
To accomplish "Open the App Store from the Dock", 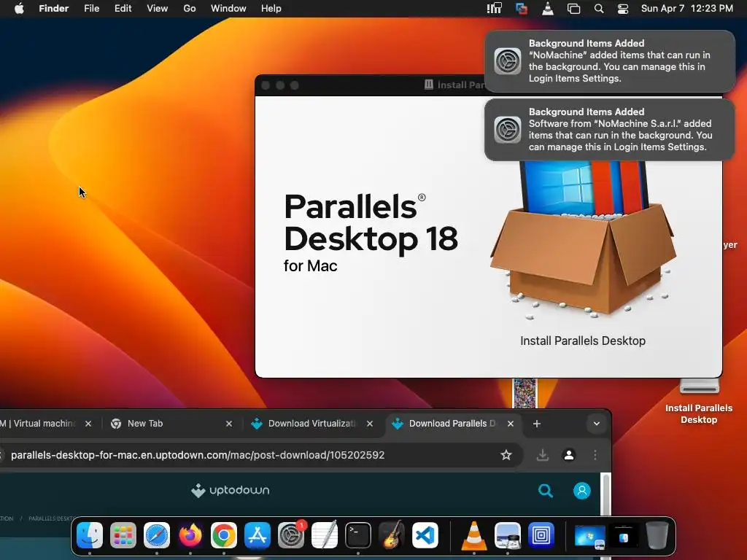I will (258, 535).
